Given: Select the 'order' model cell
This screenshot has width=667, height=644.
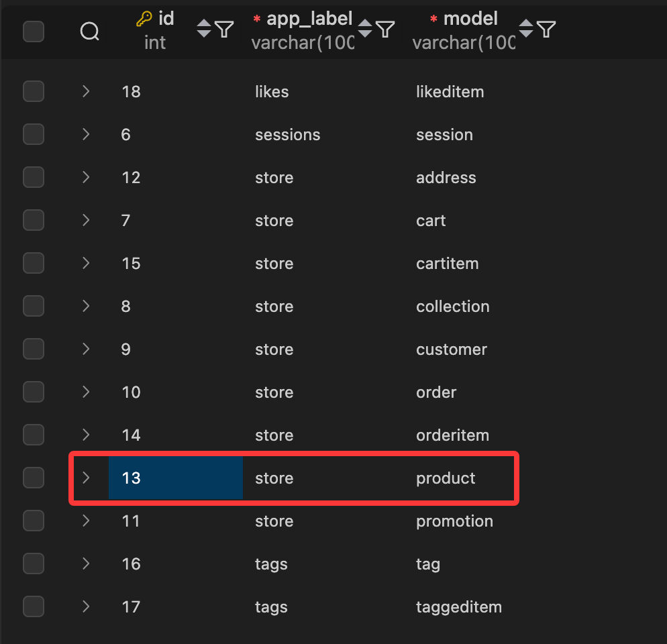Looking at the screenshot, I should coord(436,392).
